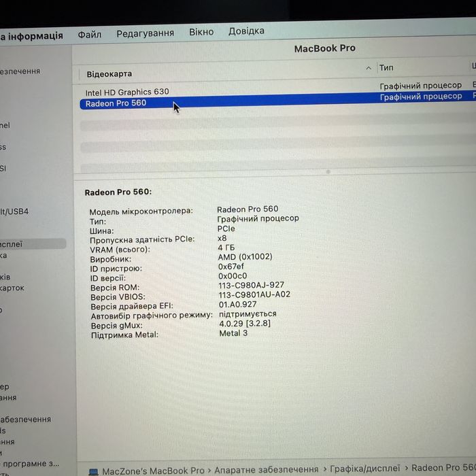Click the revision ID value 0x00c0
This screenshot has height=476, width=476.
click(x=233, y=276)
